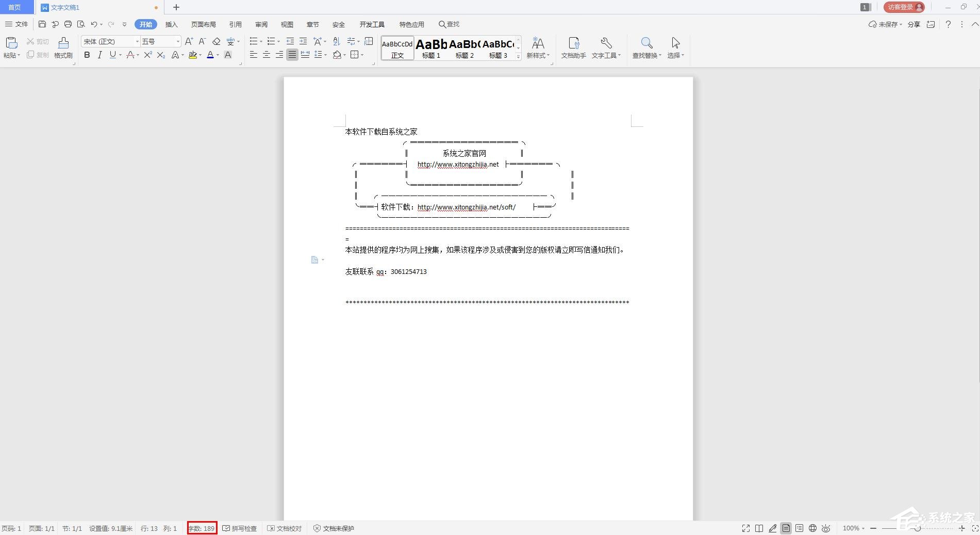Screen dimensions: 980x535
Task: Click the 文档校对 button in status bar
Action: coord(284,528)
